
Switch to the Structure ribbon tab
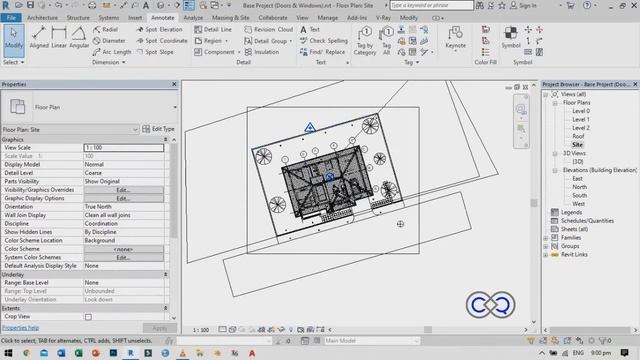click(78, 18)
